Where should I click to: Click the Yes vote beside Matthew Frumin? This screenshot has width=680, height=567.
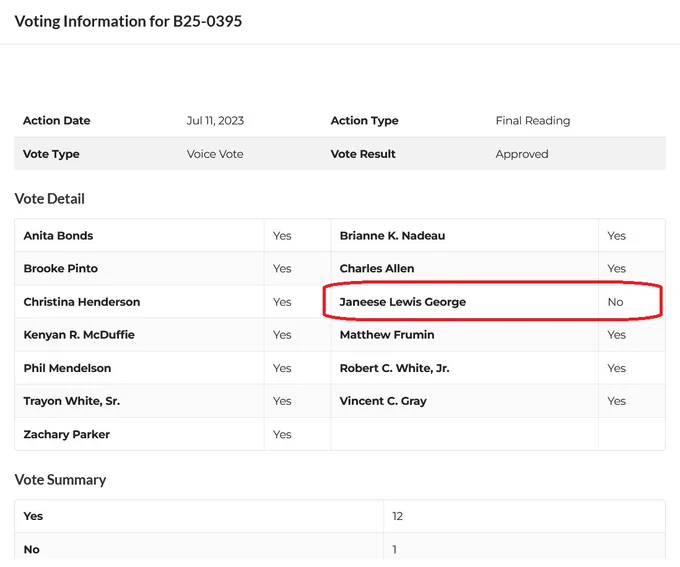click(616, 335)
